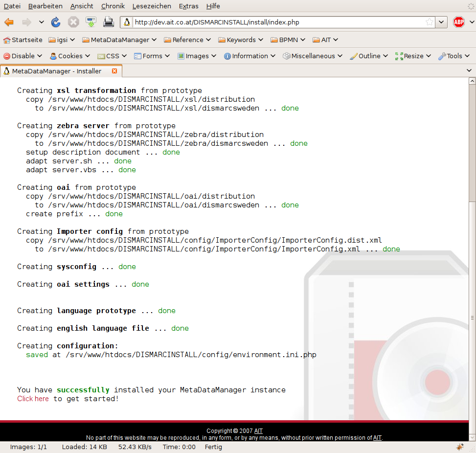Click the environment.ini.php saved path line
Screen dimensions: 476x453
[171, 355]
